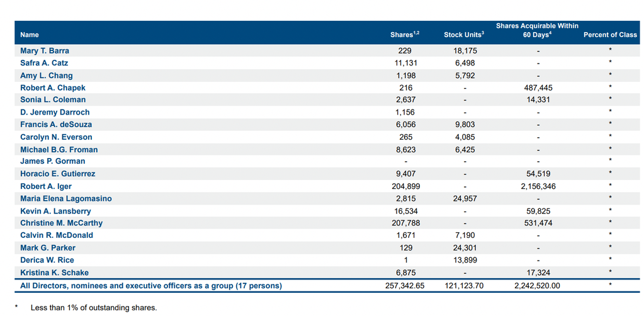Viewport: 644px width, 316px height.
Task: Select the name Calvin R. McDonald
Action: point(57,235)
